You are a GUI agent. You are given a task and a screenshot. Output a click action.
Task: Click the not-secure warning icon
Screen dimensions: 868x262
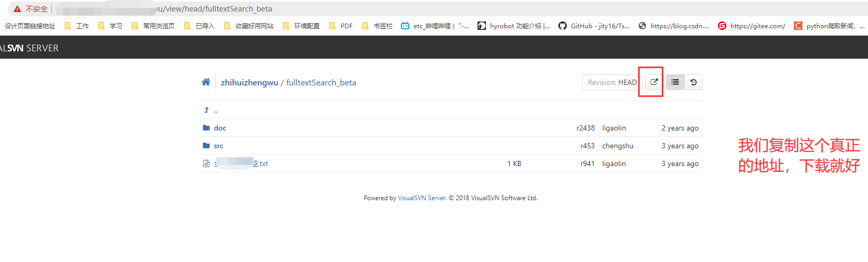tap(17, 9)
